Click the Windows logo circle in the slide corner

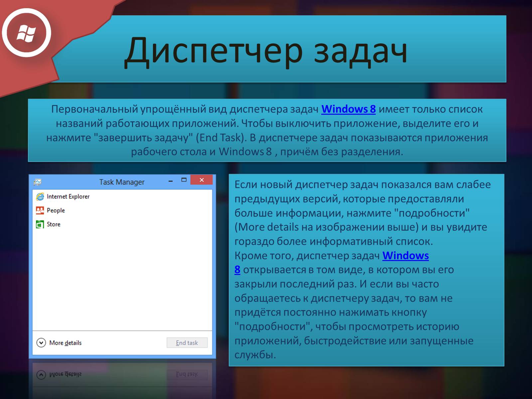[x=27, y=33]
